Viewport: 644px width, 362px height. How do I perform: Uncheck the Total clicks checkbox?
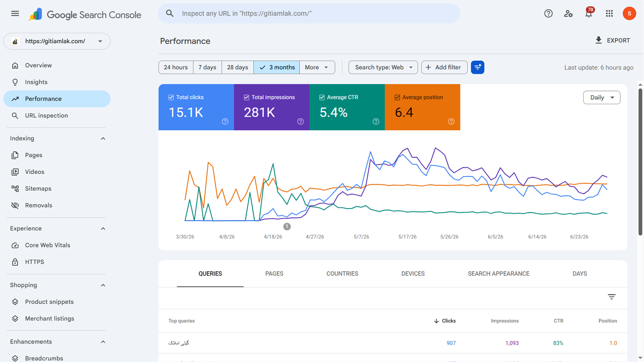coord(171,97)
